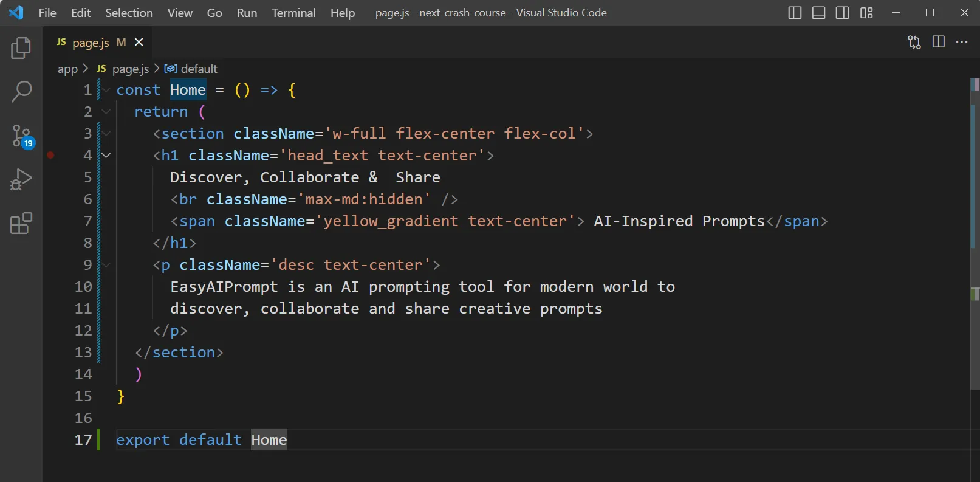
Task: Split the editor to the right
Action: click(x=939, y=42)
